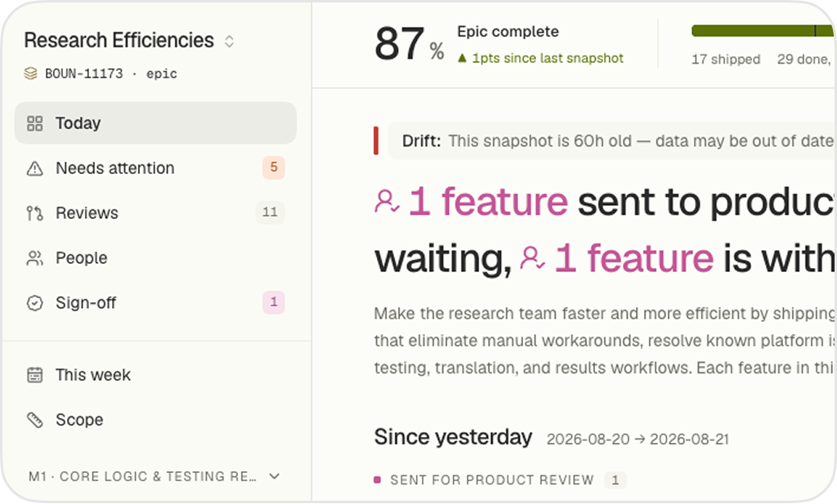Click the Sign-off checkmark badge icon
Viewport: 837px width, 504px height.
pyautogui.click(x=34, y=303)
